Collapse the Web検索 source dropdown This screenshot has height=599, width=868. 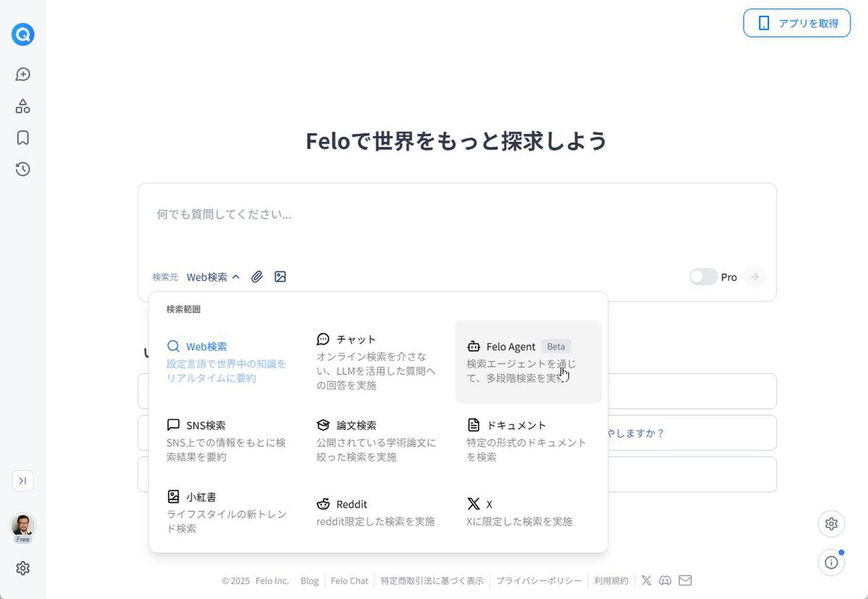coord(213,277)
